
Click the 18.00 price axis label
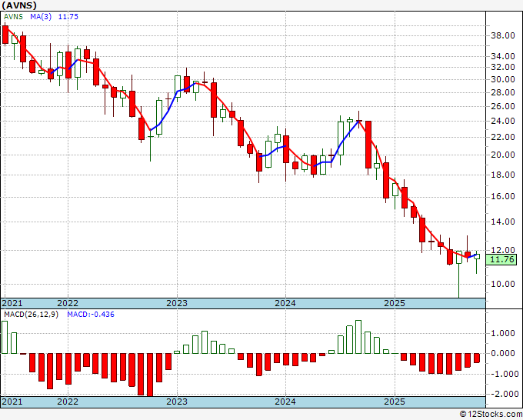503,175
